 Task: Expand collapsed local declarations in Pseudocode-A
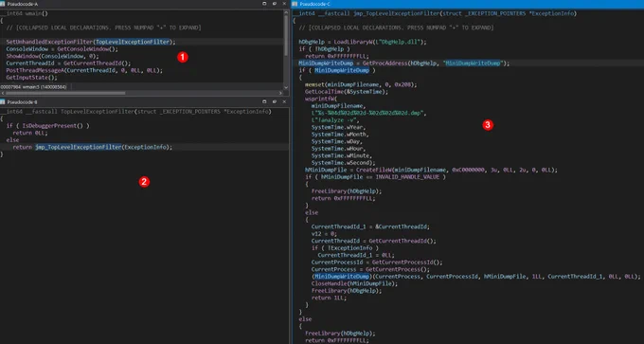click(104, 27)
